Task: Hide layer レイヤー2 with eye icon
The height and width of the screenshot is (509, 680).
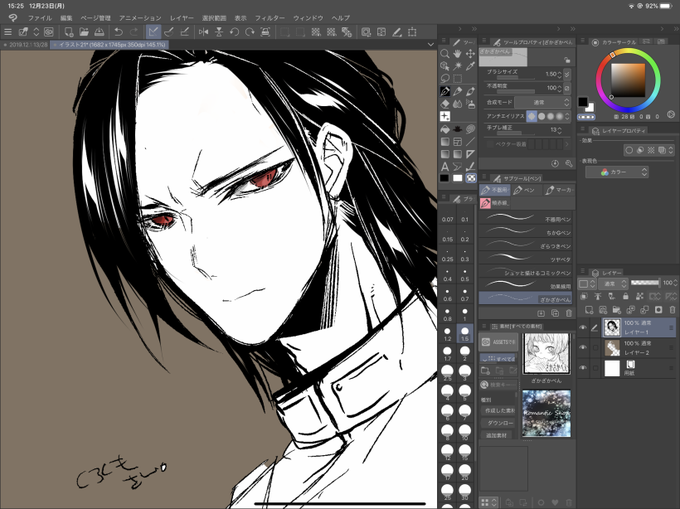Action: (583, 347)
